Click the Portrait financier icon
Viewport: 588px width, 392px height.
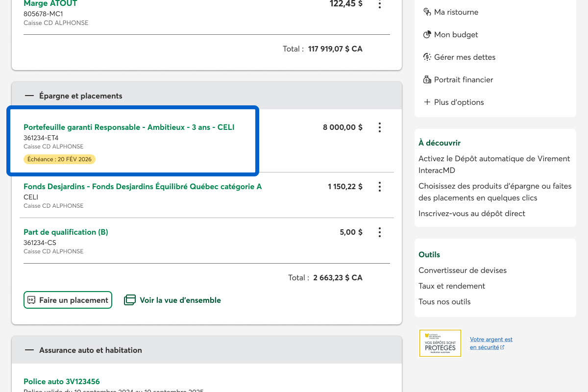[427, 80]
